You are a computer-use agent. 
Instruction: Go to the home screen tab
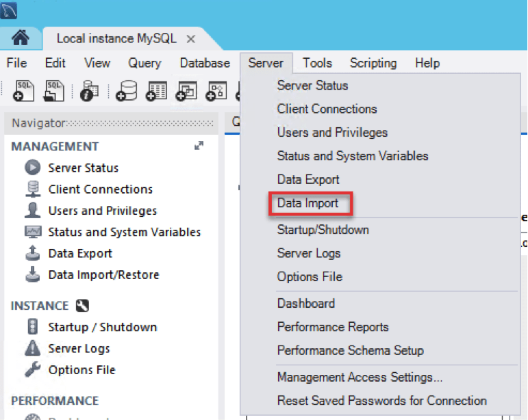pos(21,38)
